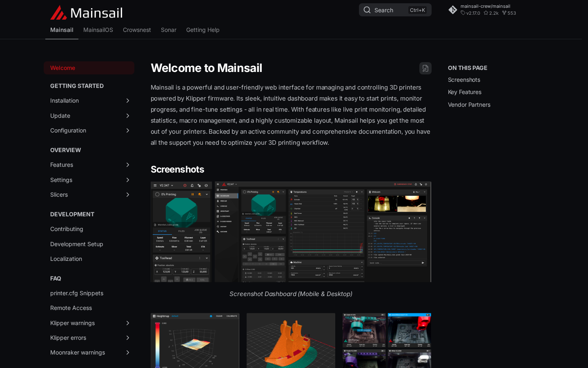Click the Welcome to Mainsail heading
Image resolution: width=588 pixels, height=368 pixels.
(206, 68)
